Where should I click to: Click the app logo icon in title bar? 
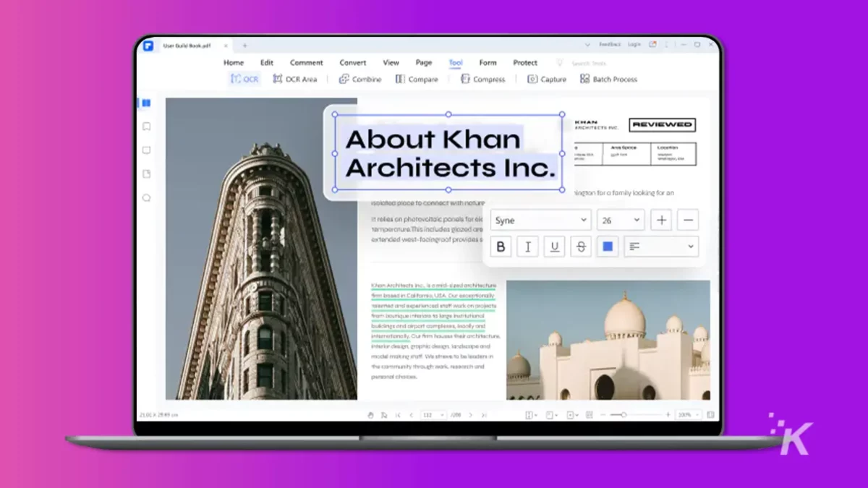click(148, 45)
